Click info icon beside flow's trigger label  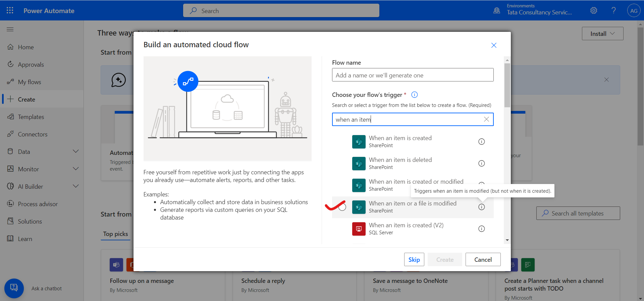click(415, 95)
